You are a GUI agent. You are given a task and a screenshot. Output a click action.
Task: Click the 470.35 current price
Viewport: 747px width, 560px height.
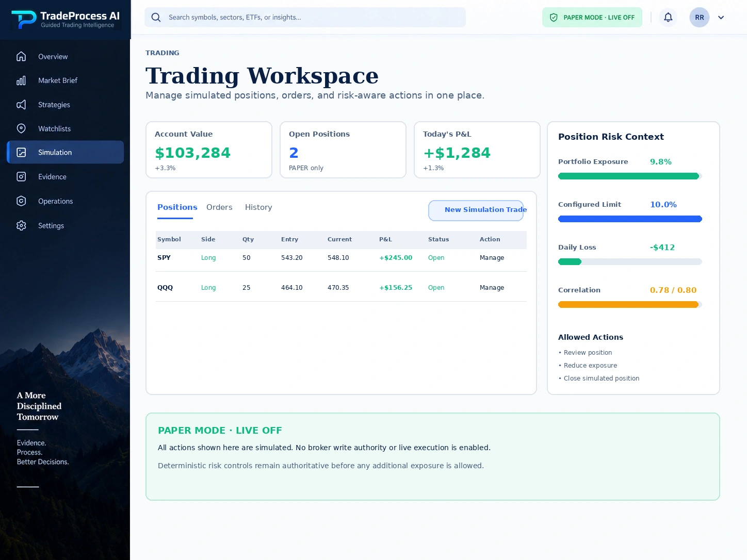pyautogui.click(x=338, y=288)
